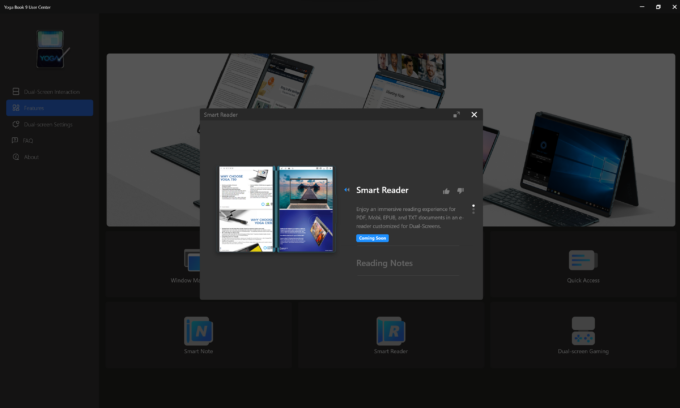Open the Quick Access feature tile icon
680x408 pixels.
(583, 261)
